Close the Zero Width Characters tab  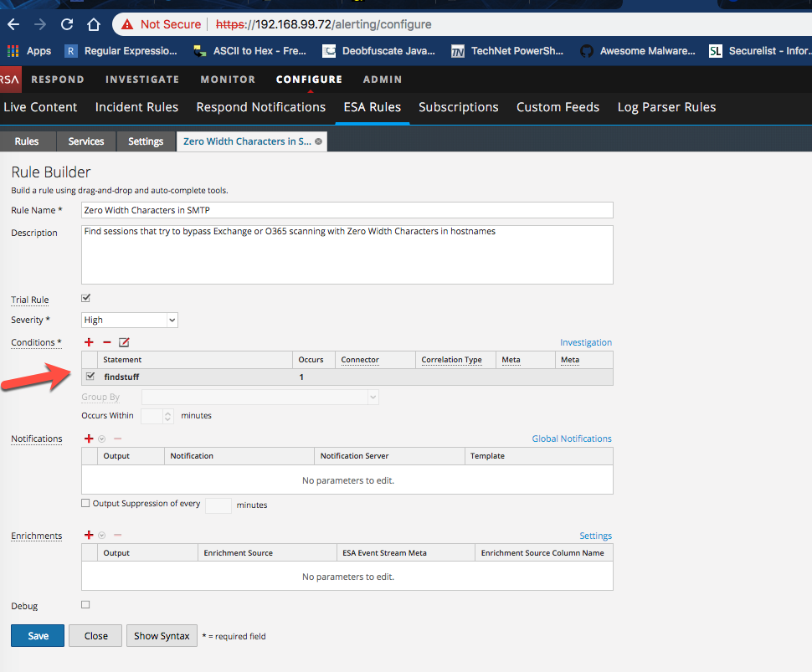(318, 141)
